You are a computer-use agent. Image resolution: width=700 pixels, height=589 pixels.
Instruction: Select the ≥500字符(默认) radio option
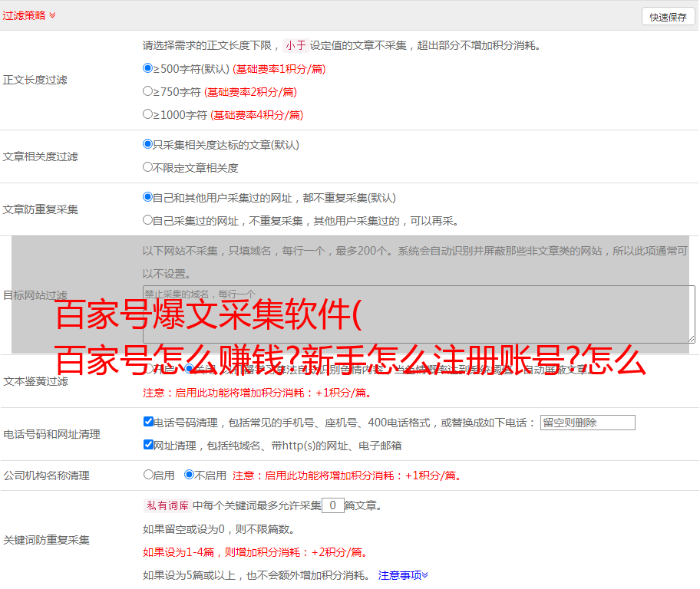(148, 68)
